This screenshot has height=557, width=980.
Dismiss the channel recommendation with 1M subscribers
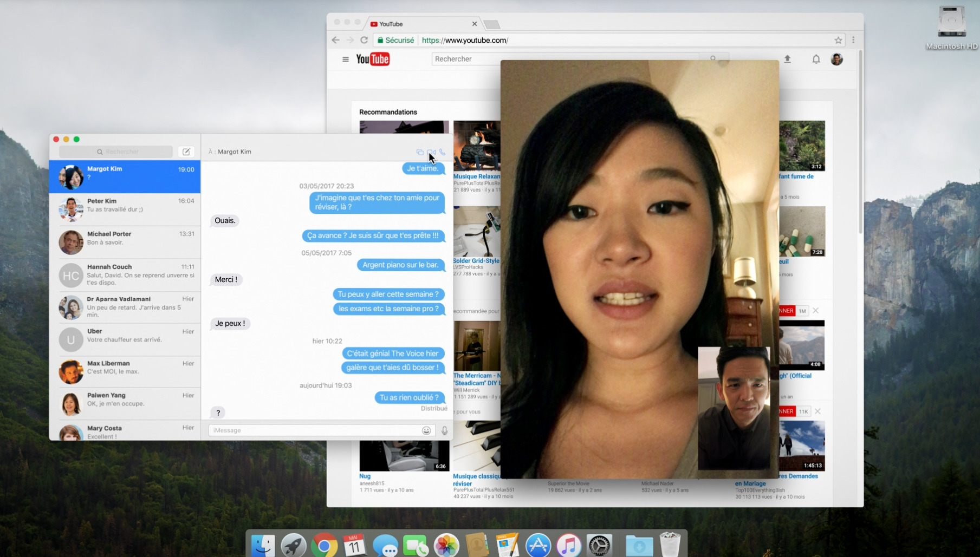click(x=816, y=311)
